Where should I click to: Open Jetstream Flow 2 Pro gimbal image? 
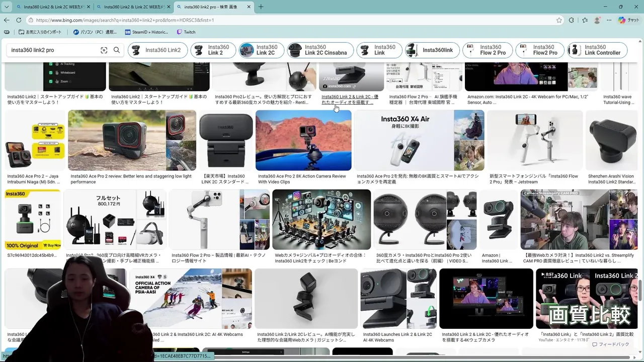535,140
